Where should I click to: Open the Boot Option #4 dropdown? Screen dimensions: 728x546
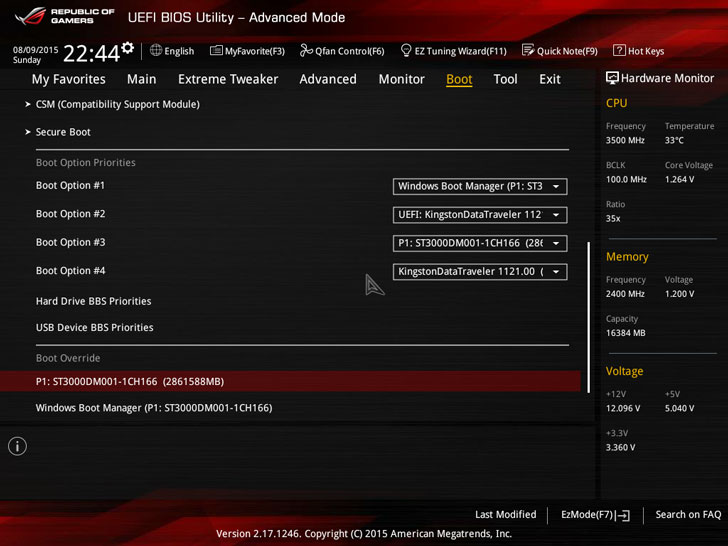coord(480,272)
